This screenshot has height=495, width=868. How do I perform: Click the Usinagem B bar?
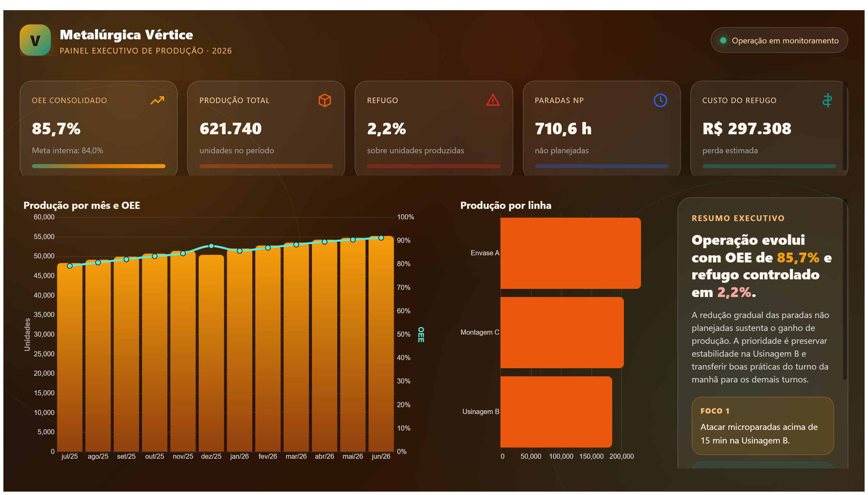[556, 412]
